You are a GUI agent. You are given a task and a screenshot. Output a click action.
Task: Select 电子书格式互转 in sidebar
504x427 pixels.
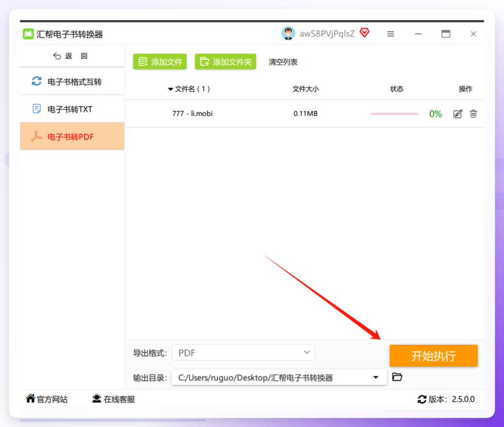[x=72, y=81]
